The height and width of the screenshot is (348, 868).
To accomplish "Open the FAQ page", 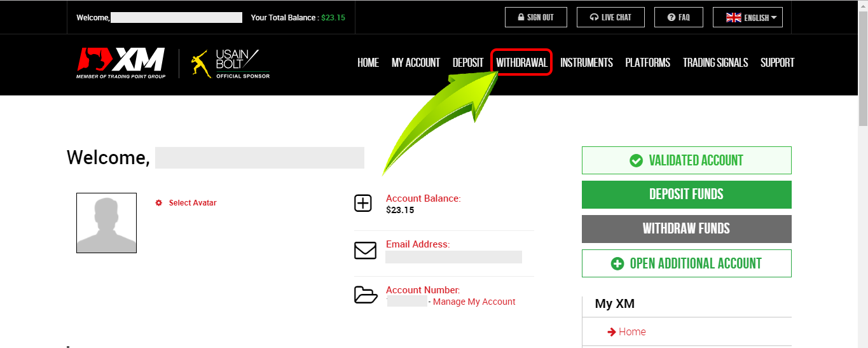I will 679,18.
